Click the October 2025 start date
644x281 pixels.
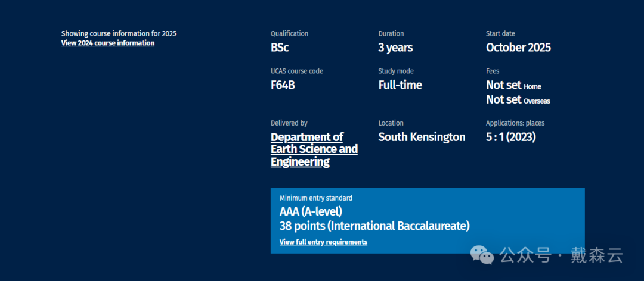point(518,48)
